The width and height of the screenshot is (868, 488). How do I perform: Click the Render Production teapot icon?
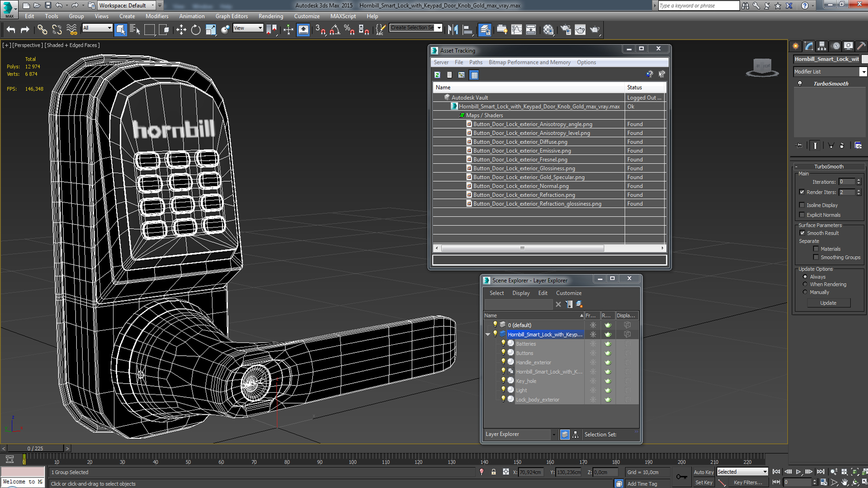[x=594, y=30]
